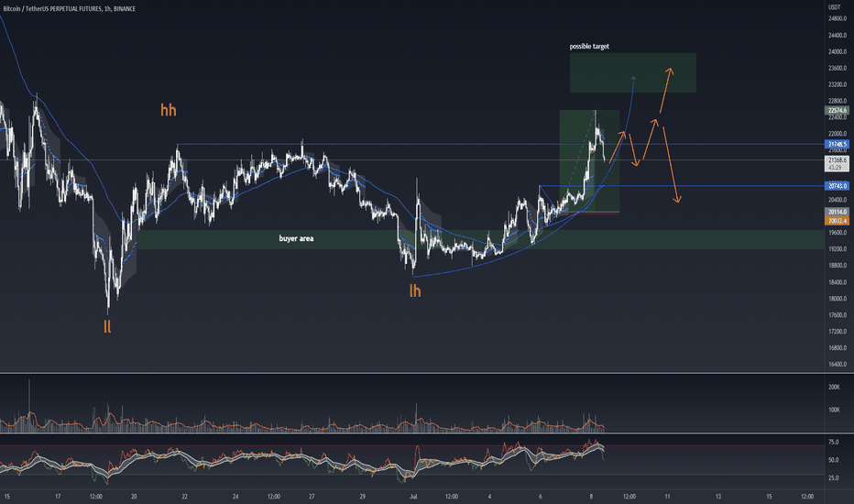Click the 17200.0 price axis label
This screenshot has height=504, width=854.
coord(838,332)
